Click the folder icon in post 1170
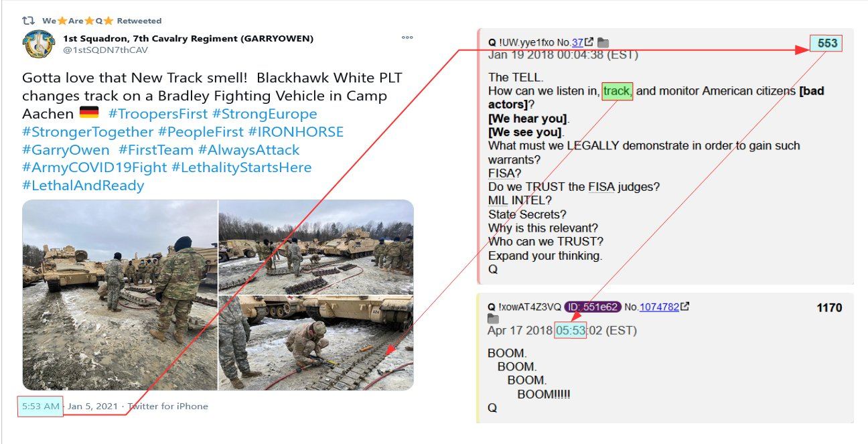The image size is (868, 444). (494, 319)
